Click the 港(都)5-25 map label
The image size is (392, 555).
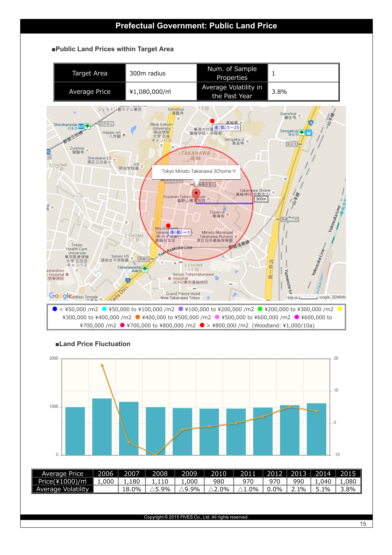(226, 127)
